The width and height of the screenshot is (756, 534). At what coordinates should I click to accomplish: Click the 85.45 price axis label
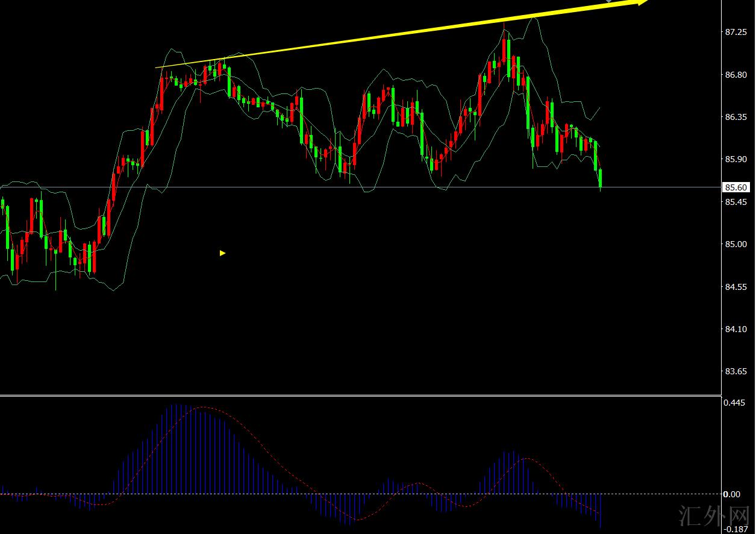[x=736, y=202]
